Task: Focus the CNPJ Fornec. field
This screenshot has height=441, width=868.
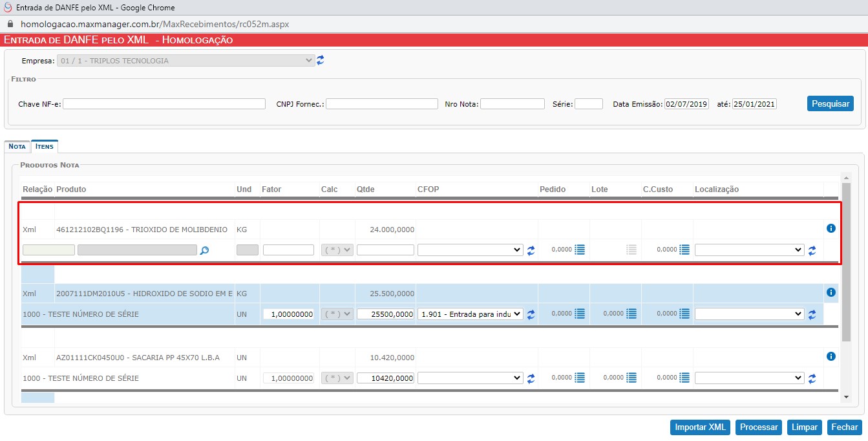Action: point(382,104)
